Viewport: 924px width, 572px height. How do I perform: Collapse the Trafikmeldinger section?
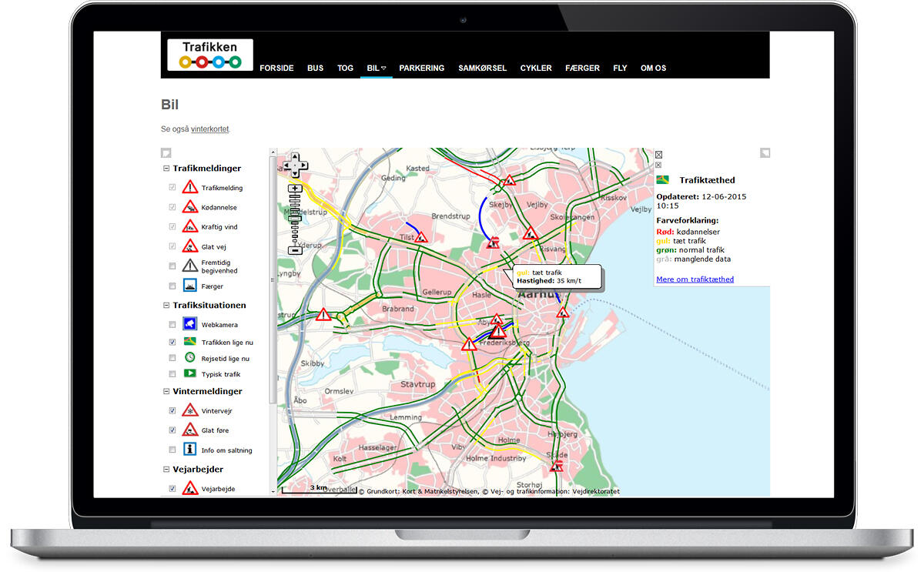(166, 169)
